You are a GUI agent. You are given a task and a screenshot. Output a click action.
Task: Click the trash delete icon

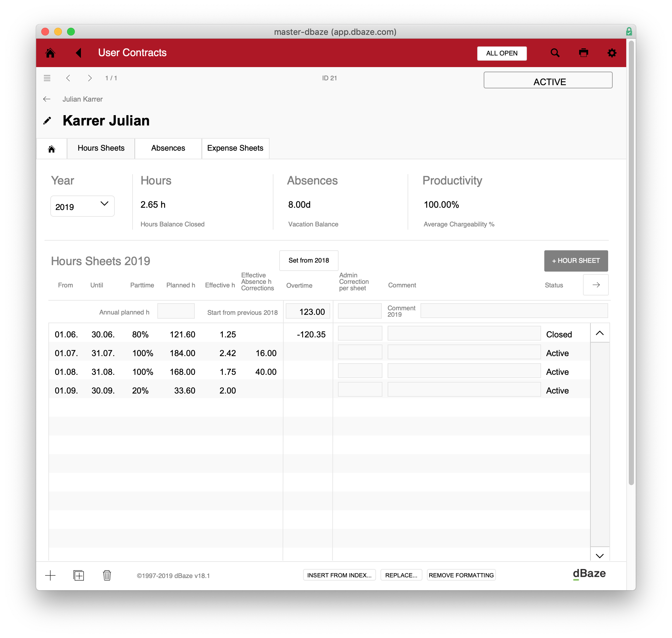pos(107,575)
